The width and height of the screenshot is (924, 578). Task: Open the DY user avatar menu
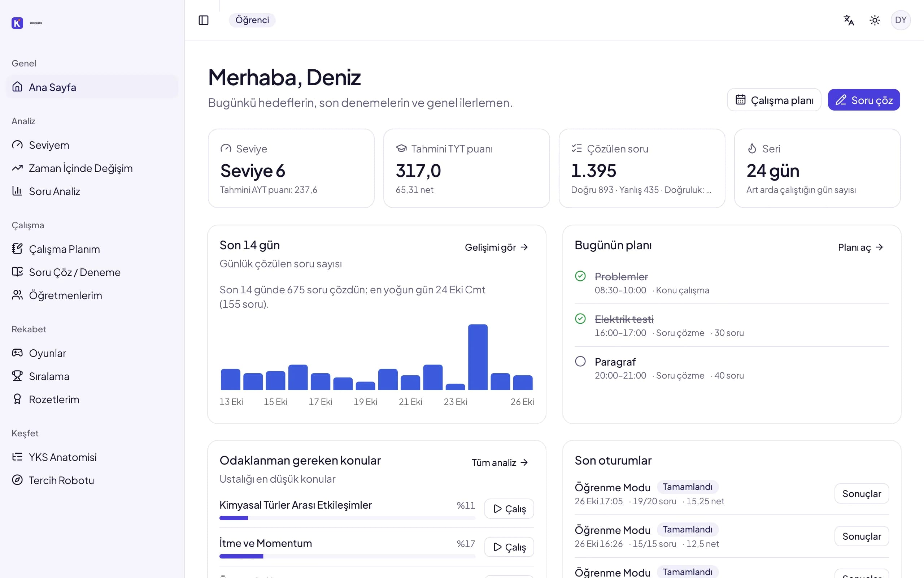[901, 20]
